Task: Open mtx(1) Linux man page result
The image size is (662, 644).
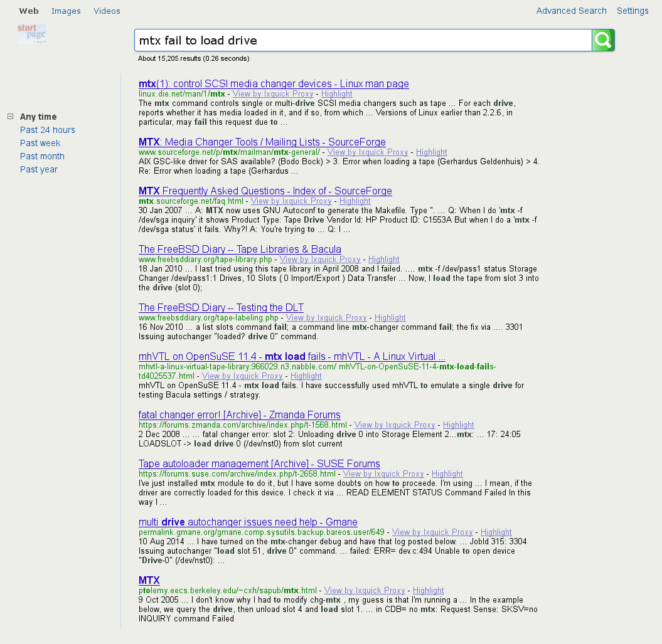Action: [x=274, y=83]
